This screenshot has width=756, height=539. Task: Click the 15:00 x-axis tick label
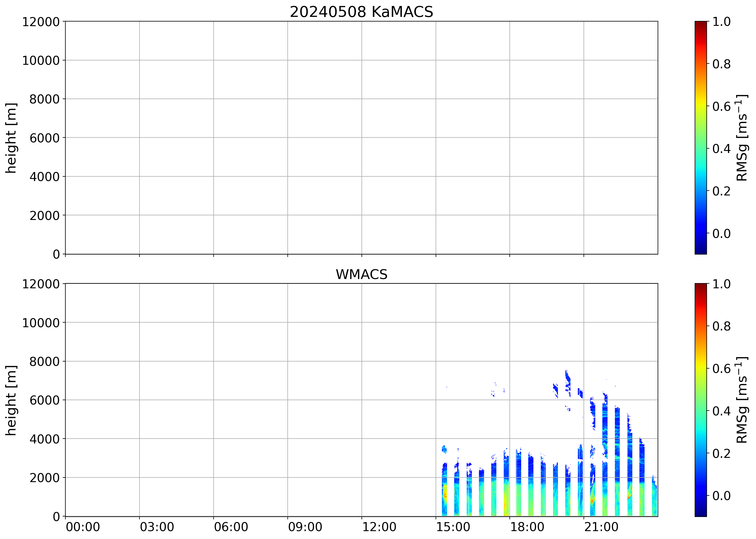pos(453,527)
